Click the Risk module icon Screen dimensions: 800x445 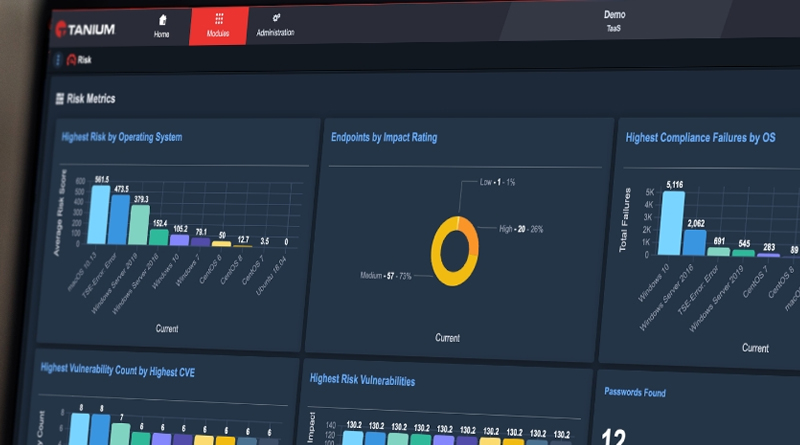(71, 60)
